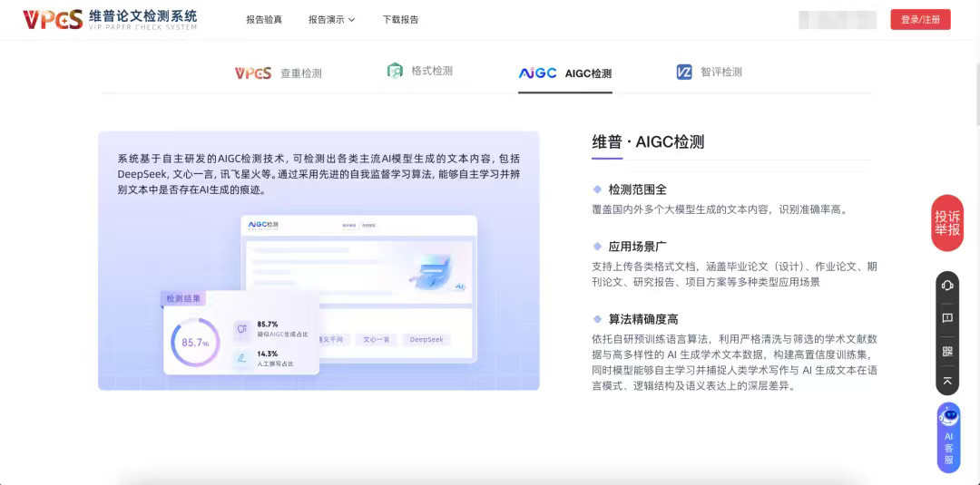Open the 投诉举报 red button
This screenshot has width=980, height=485.
tap(947, 223)
